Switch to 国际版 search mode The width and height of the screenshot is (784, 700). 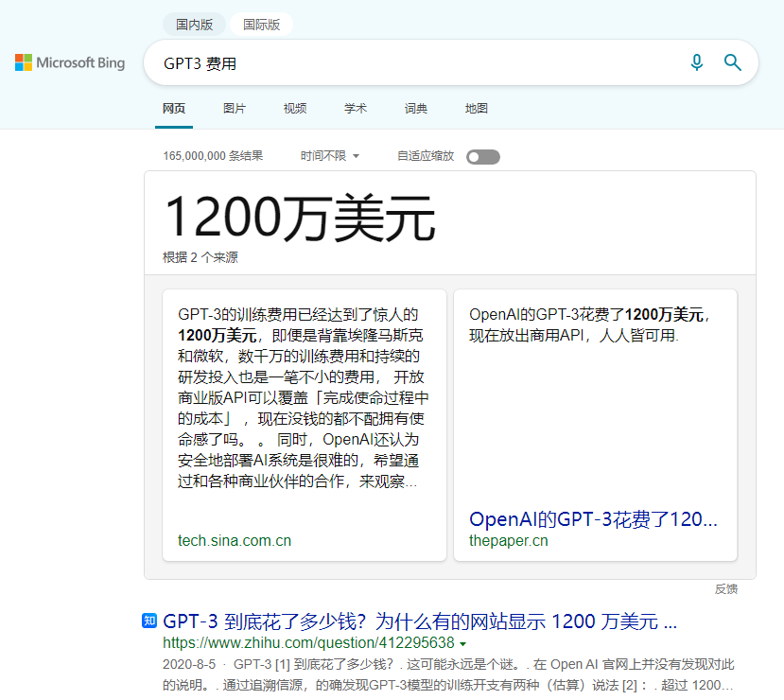[261, 25]
